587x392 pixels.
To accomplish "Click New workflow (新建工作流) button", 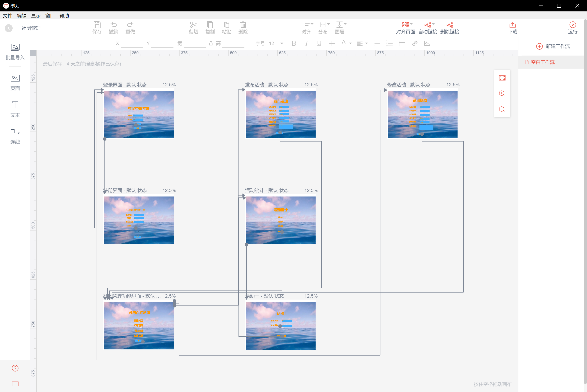I will 553,47.
